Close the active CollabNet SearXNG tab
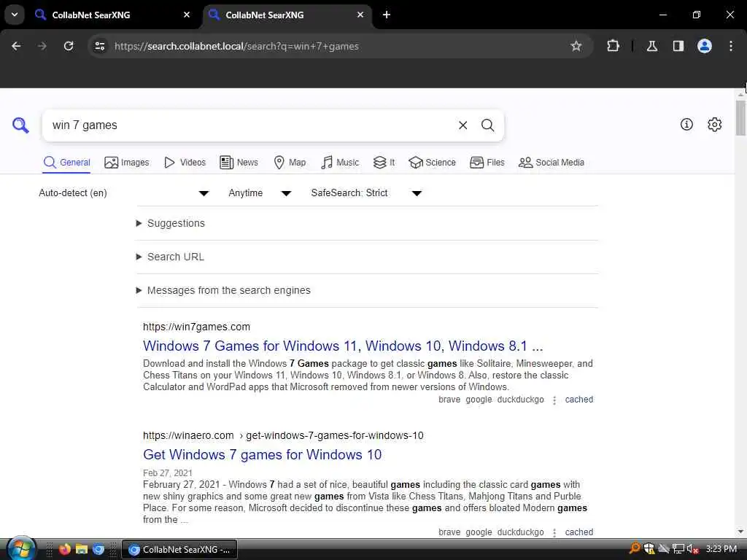This screenshot has height=560, width=747. 360,15
